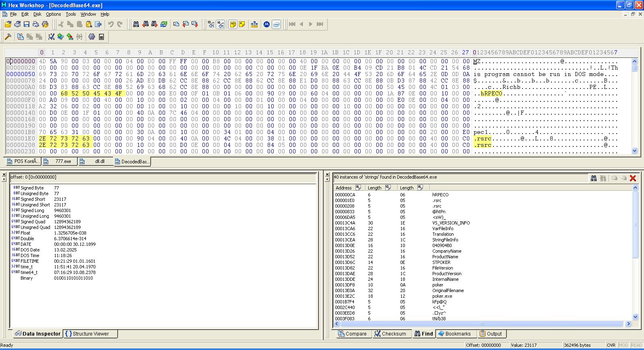The image size is (644, 350).
Task: Click the Add color map icon
Action: pos(70,37)
